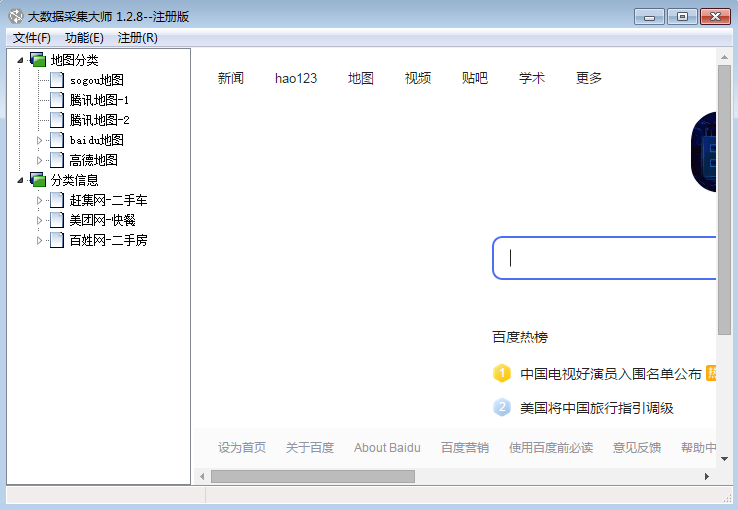
Task: Open the 功能(E) menu
Action: coord(84,38)
